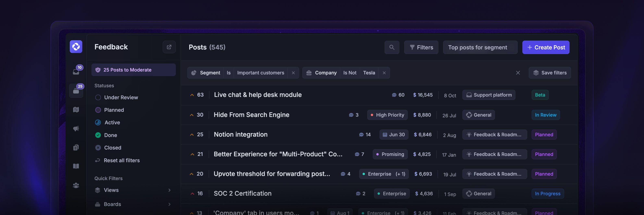The height and width of the screenshot is (215, 644).
Task: Click the roadmap map icon in sidebar
Action: point(76,110)
